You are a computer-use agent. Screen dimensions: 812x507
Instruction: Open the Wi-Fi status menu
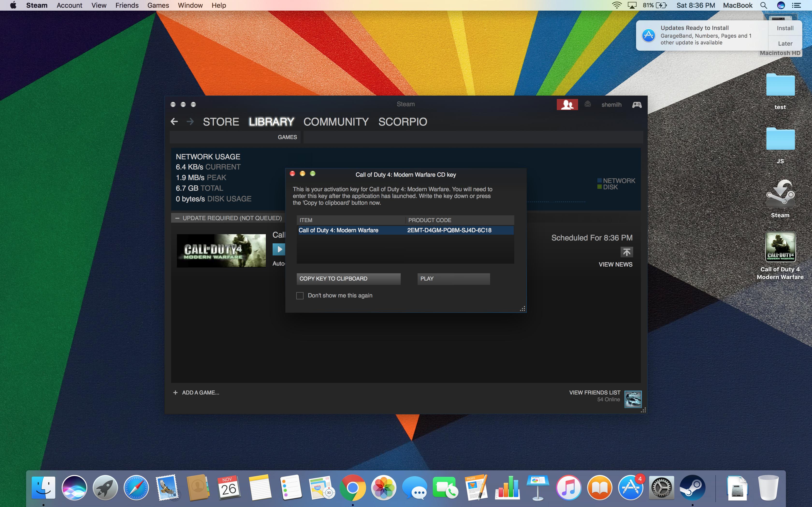point(617,5)
